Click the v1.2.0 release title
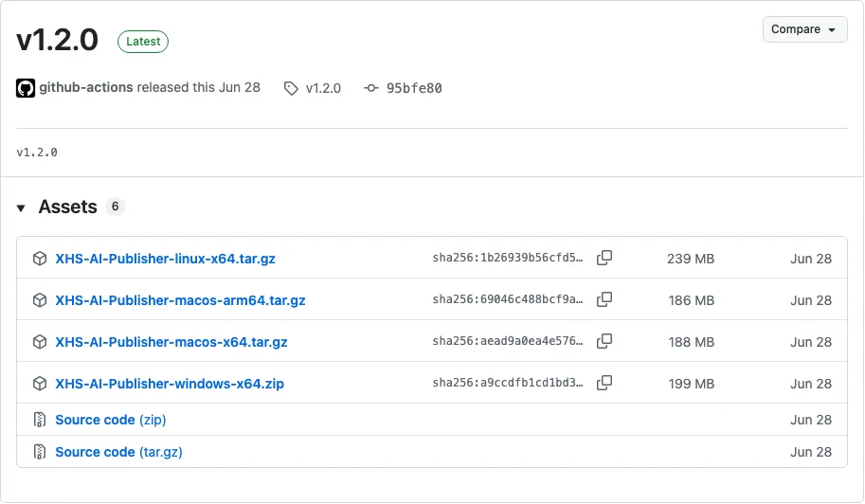 pos(58,40)
